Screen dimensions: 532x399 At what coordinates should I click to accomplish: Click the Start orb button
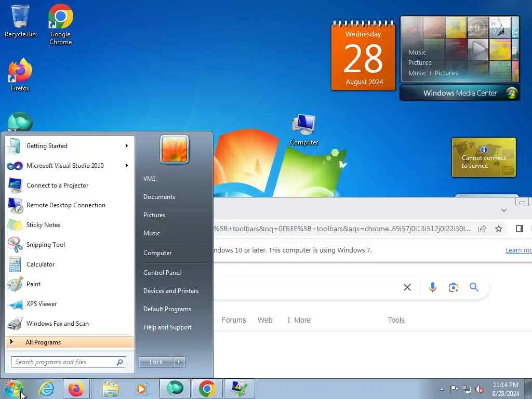coord(14,389)
